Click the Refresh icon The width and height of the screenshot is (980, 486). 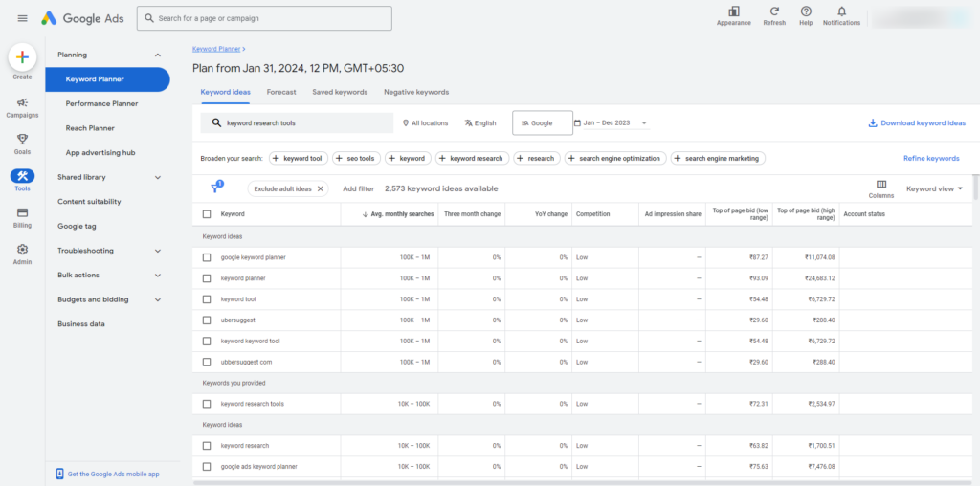[774, 11]
